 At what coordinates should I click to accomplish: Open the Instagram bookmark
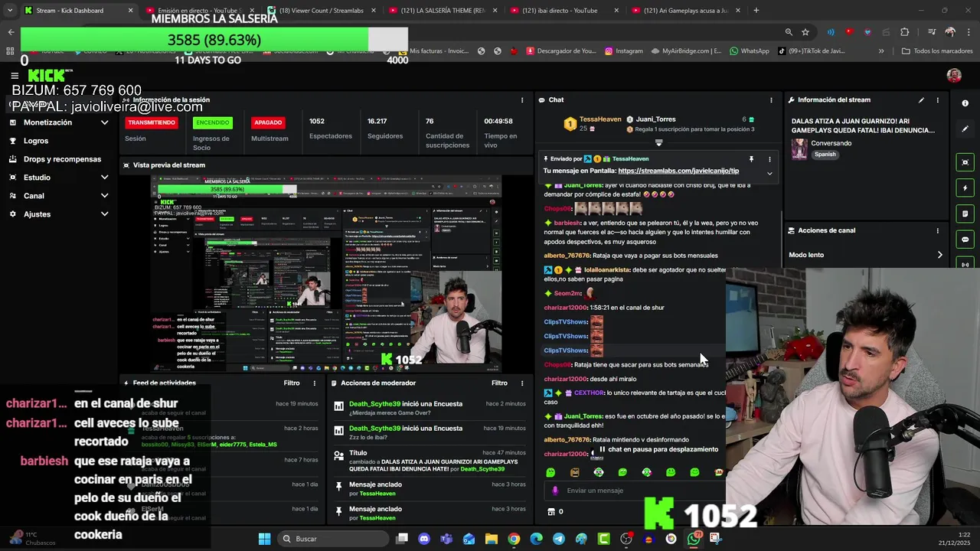[623, 51]
